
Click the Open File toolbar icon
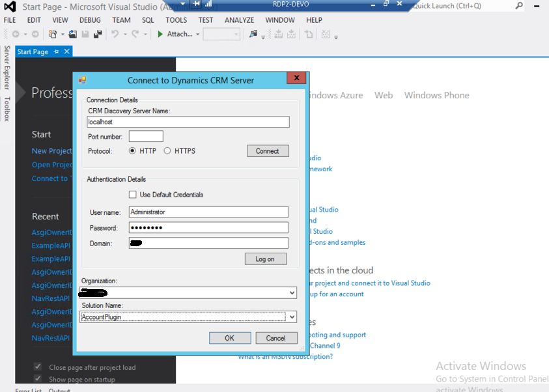(x=72, y=34)
